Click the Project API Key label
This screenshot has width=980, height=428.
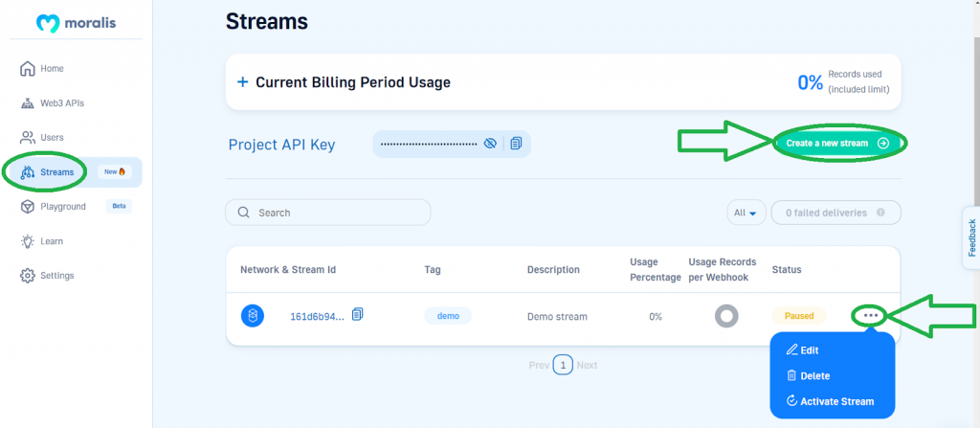tap(282, 145)
